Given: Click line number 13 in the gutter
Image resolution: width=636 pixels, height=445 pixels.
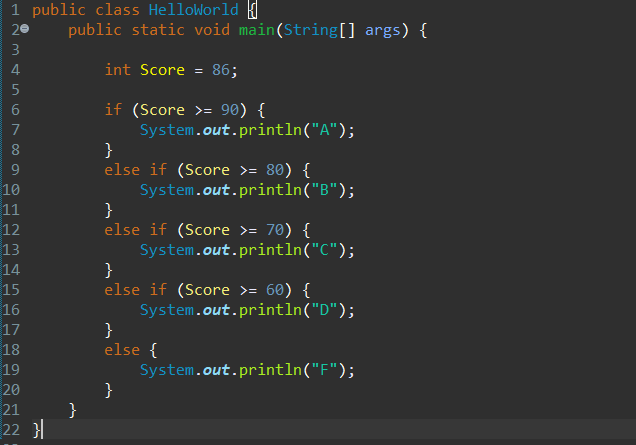Looking at the screenshot, I should pyautogui.click(x=11, y=250).
